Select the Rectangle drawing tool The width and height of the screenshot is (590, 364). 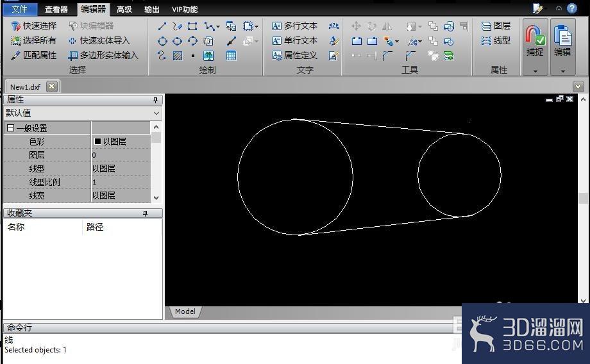pyautogui.click(x=192, y=26)
